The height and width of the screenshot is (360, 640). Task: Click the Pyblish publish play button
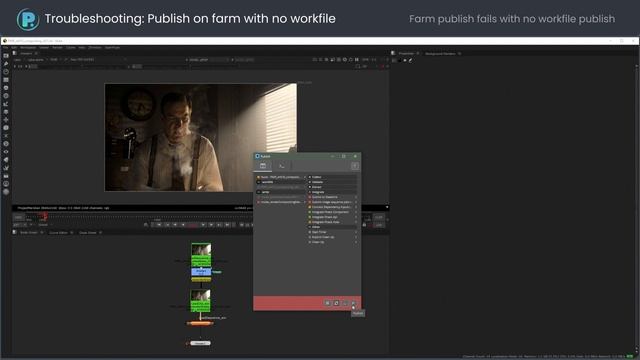(353, 303)
